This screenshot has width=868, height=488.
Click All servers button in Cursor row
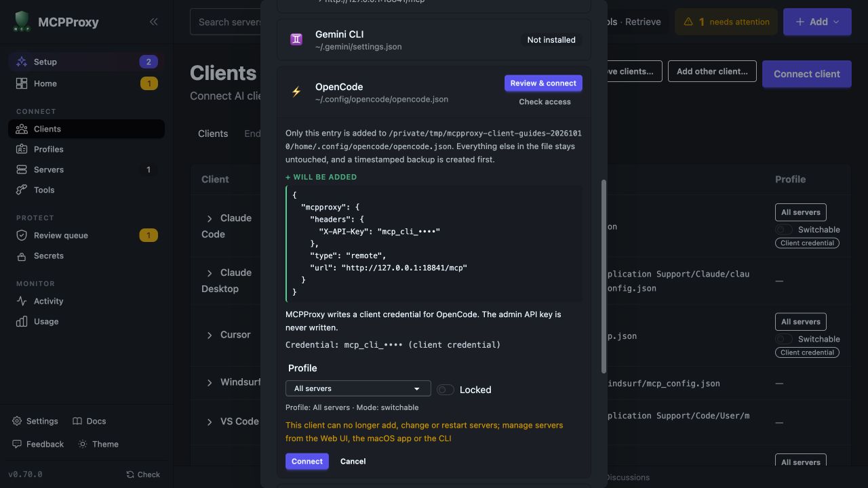tap(801, 321)
